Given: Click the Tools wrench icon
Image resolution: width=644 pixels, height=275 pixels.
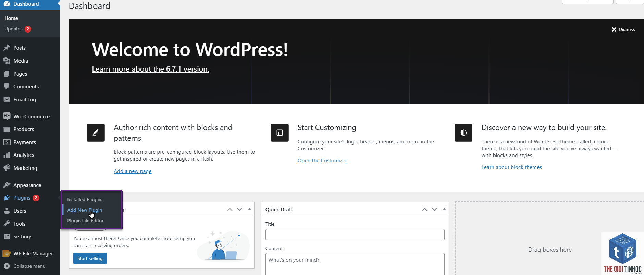Looking at the screenshot, I should (x=7, y=224).
